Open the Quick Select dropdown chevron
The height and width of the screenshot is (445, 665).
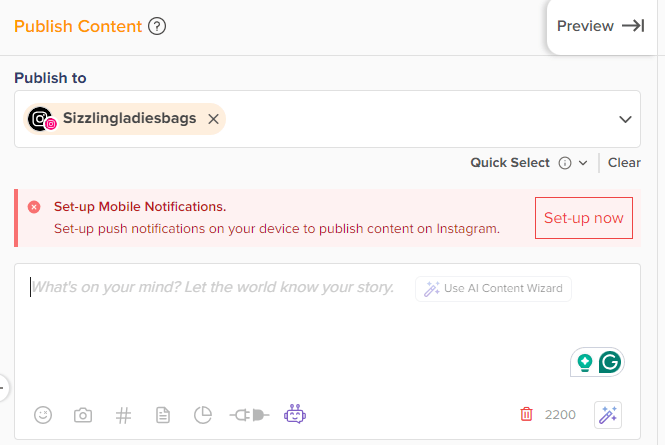(583, 163)
